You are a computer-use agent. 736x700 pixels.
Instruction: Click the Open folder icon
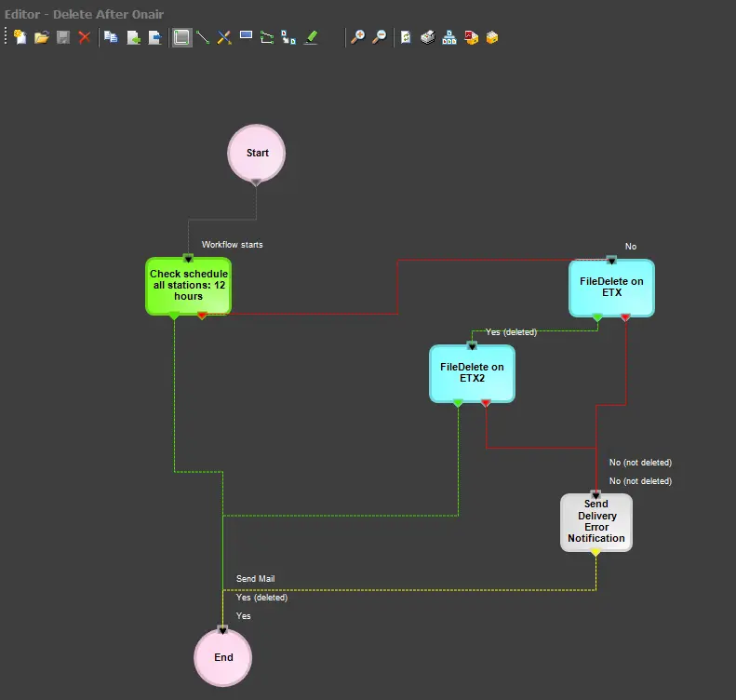tap(41, 37)
